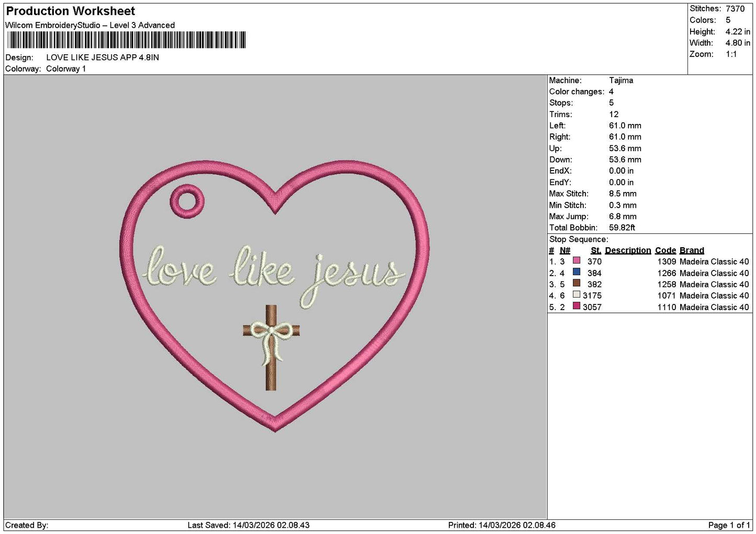This screenshot has height=534, width=756.
Task: Click the magenta swatch for stop 5
Action: (577, 306)
